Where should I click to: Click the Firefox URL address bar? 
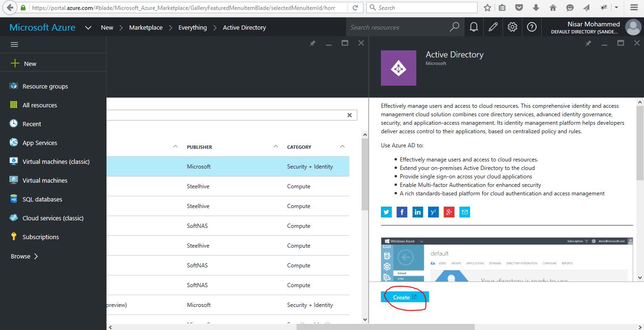183,8
